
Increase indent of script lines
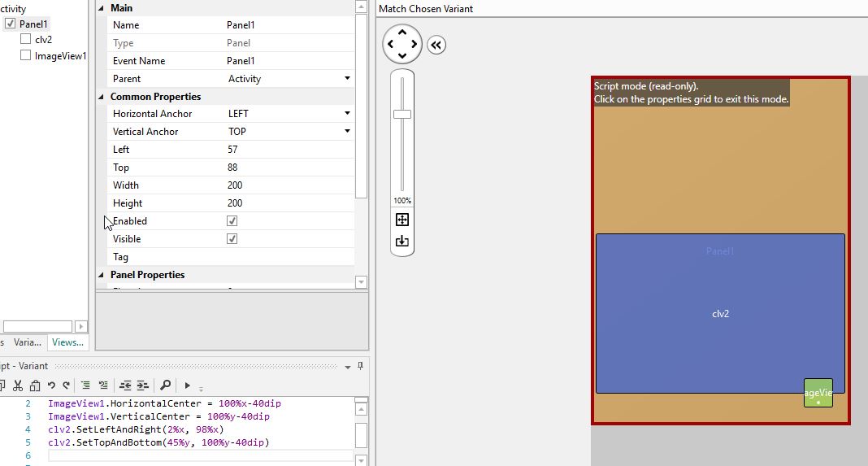(x=143, y=385)
